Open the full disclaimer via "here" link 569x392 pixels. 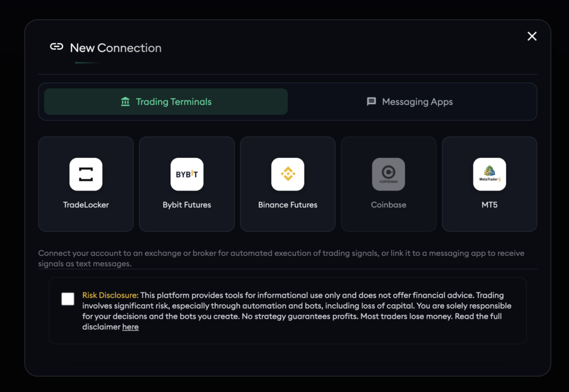click(131, 327)
